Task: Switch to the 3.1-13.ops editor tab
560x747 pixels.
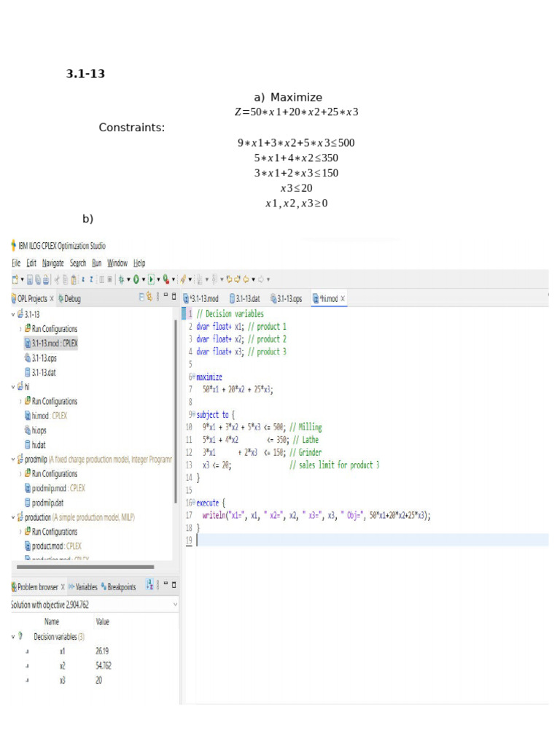Action: pos(286,298)
